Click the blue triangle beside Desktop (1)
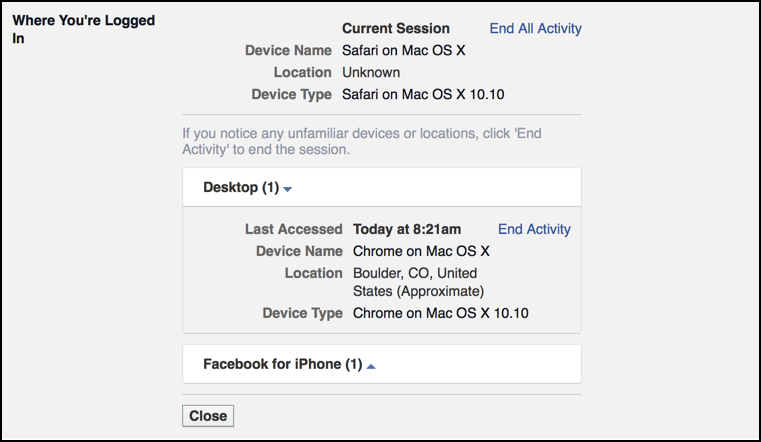This screenshot has width=761, height=442. click(287, 189)
